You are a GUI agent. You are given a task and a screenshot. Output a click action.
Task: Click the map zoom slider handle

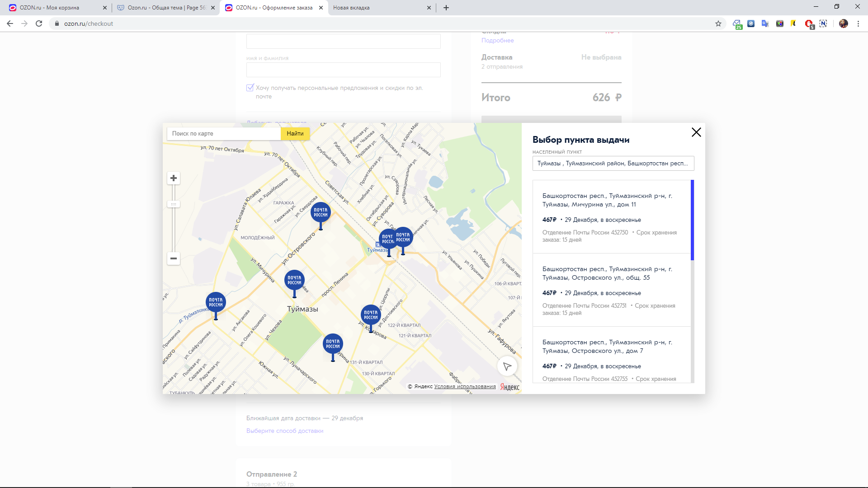point(174,204)
